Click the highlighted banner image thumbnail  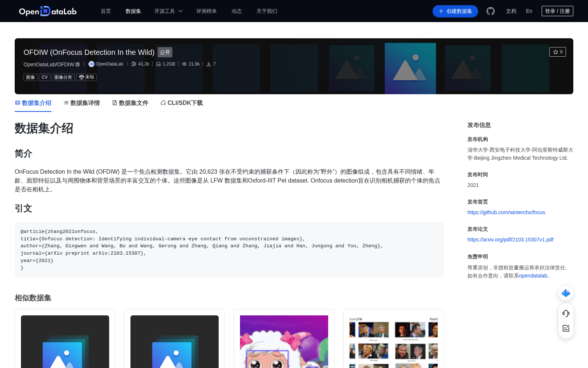(x=410, y=68)
